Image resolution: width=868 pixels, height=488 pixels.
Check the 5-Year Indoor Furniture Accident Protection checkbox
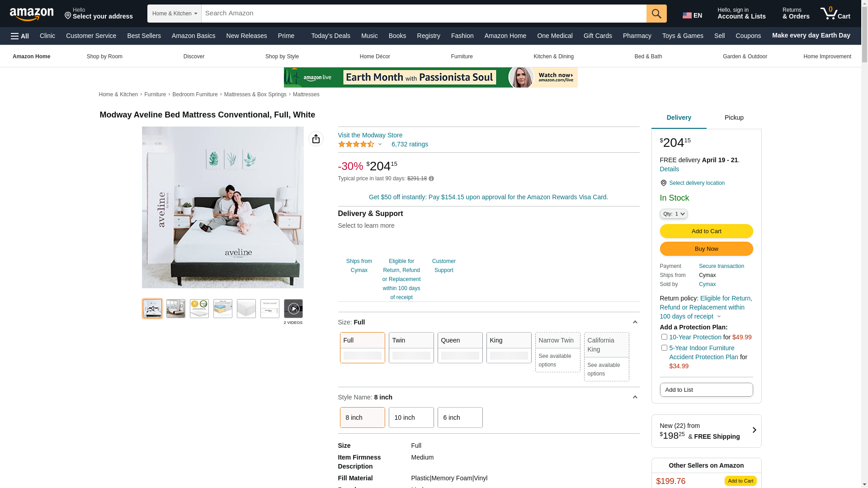(664, 348)
